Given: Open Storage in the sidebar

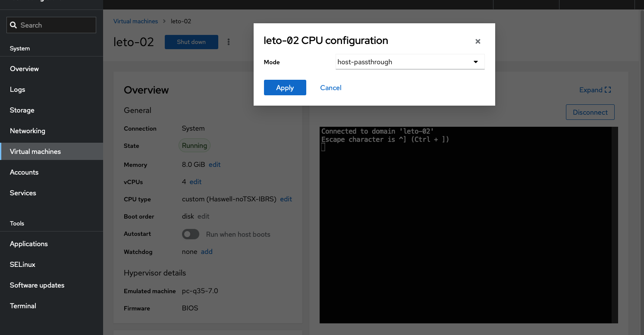Looking at the screenshot, I should tap(22, 110).
